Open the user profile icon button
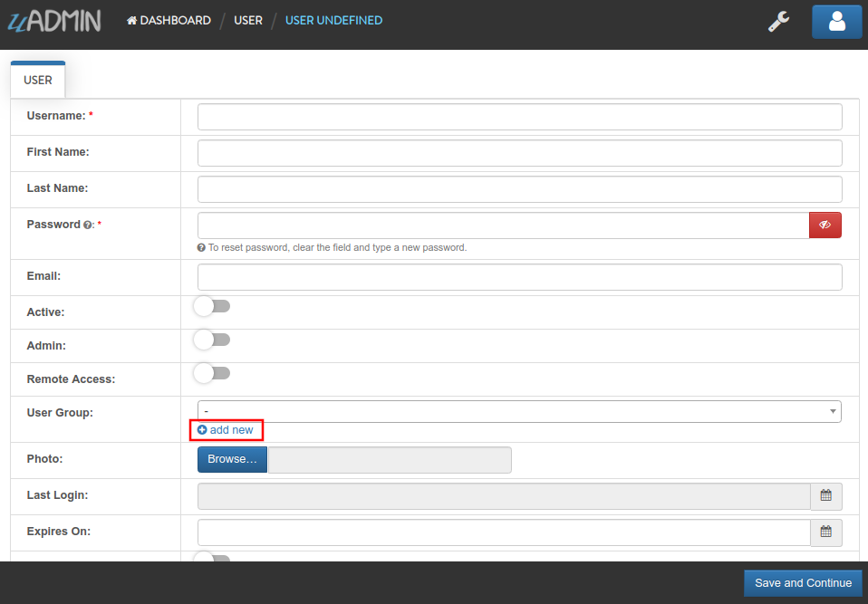The image size is (868, 604). [x=836, y=22]
